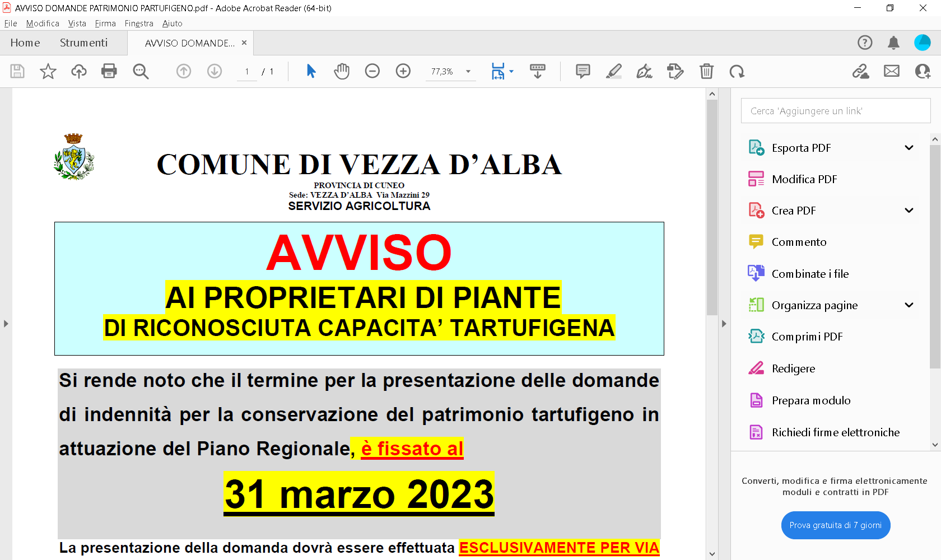Expand the Organizza pagine section

tap(909, 305)
